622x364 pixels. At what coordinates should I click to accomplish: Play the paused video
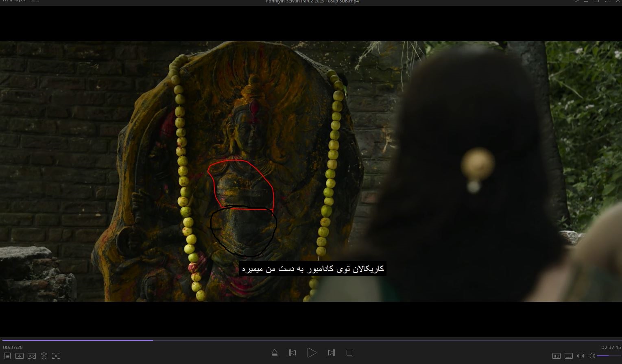pos(312,353)
